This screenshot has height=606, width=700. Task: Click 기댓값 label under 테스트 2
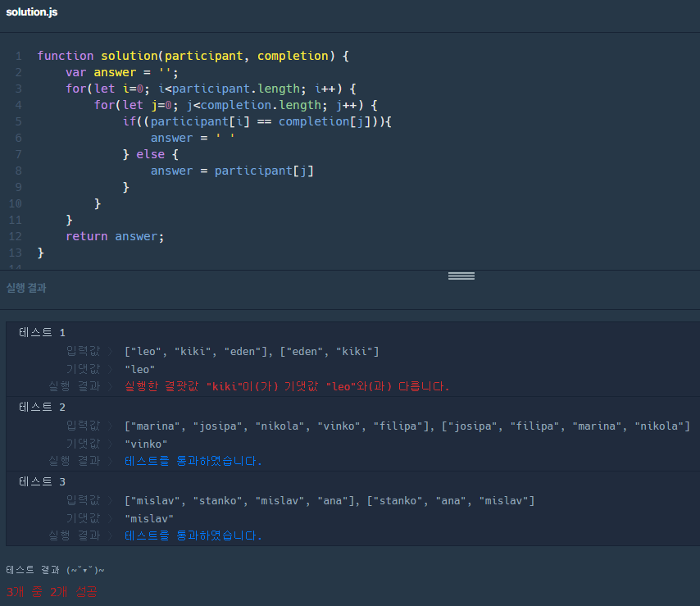pos(83,444)
